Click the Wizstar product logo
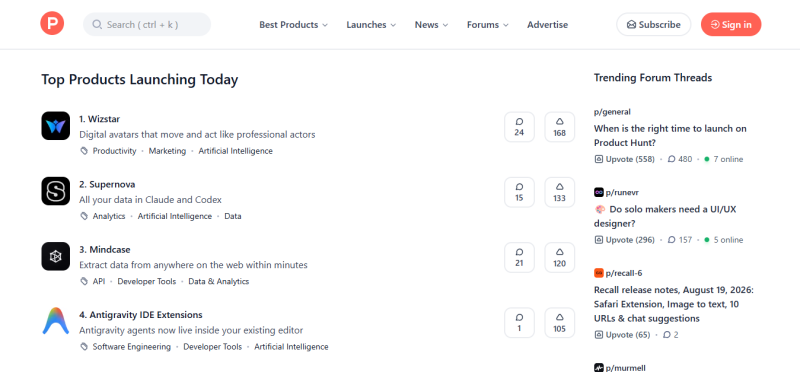This screenshot has height=372, width=800. (x=56, y=126)
